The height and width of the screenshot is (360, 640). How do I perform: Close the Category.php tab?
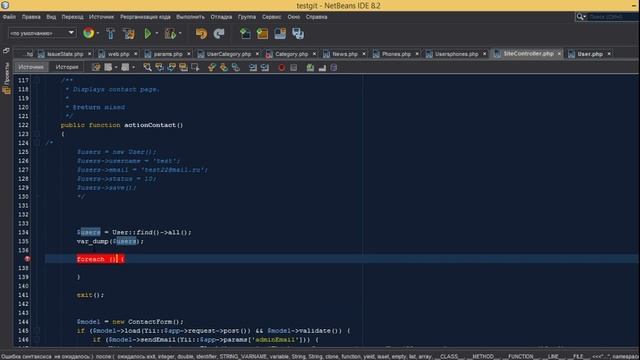click(314, 54)
